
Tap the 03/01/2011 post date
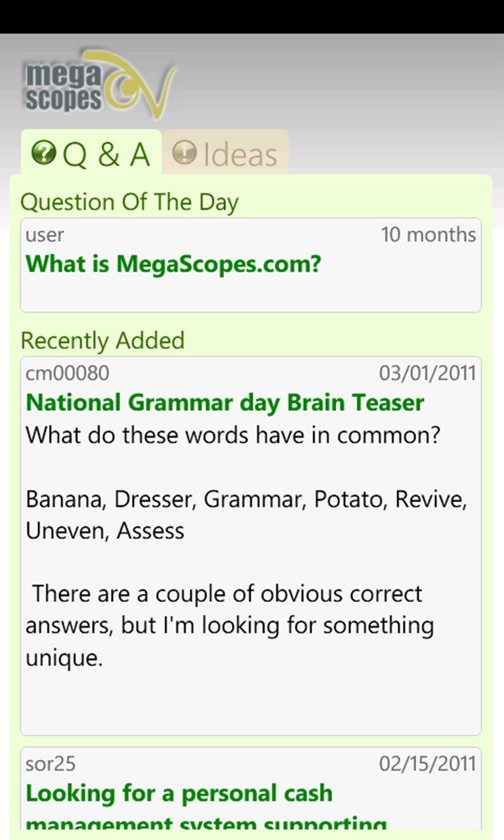coord(427,373)
